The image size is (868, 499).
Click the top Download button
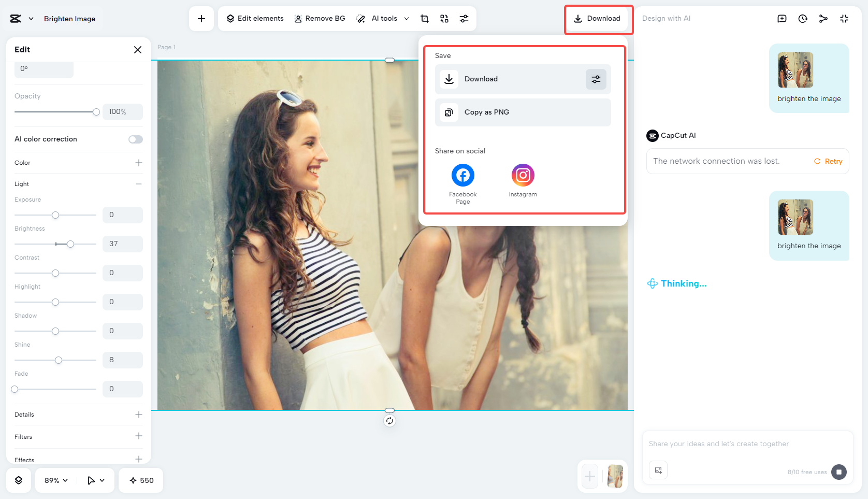pyautogui.click(x=597, y=19)
